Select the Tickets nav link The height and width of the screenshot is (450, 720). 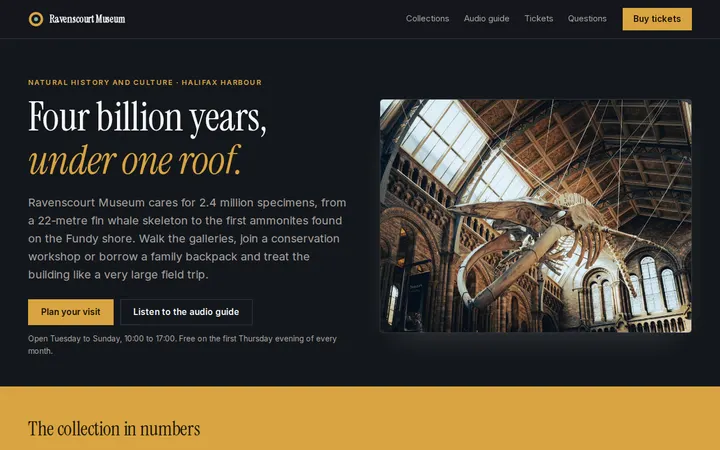pyautogui.click(x=539, y=19)
